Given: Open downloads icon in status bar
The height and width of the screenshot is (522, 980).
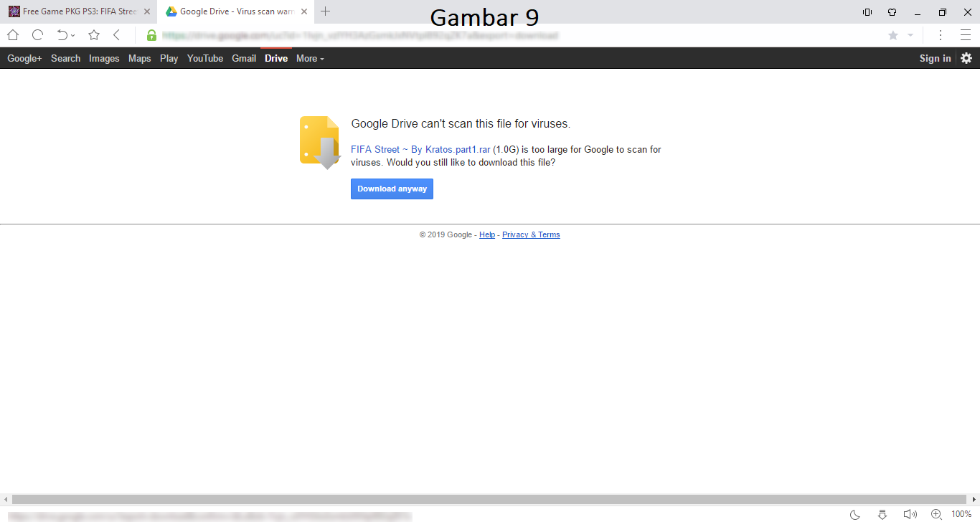Looking at the screenshot, I should (x=882, y=514).
